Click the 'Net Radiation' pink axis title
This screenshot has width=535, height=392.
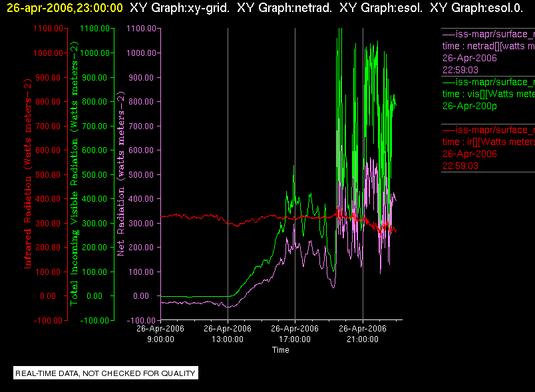tap(121, 174)
